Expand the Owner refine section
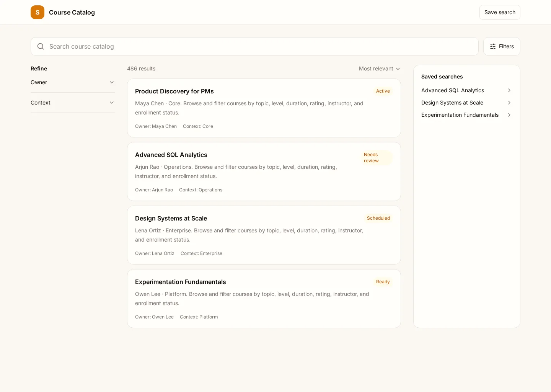 [x=73, y=82]
